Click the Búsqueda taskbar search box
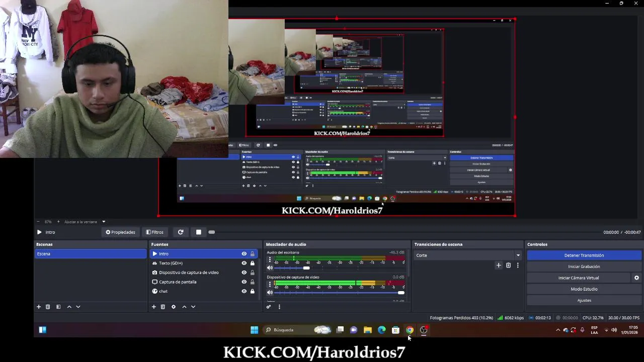Viewport: 644px width, 362px height. pyautogui.click(x=298, y=330)
